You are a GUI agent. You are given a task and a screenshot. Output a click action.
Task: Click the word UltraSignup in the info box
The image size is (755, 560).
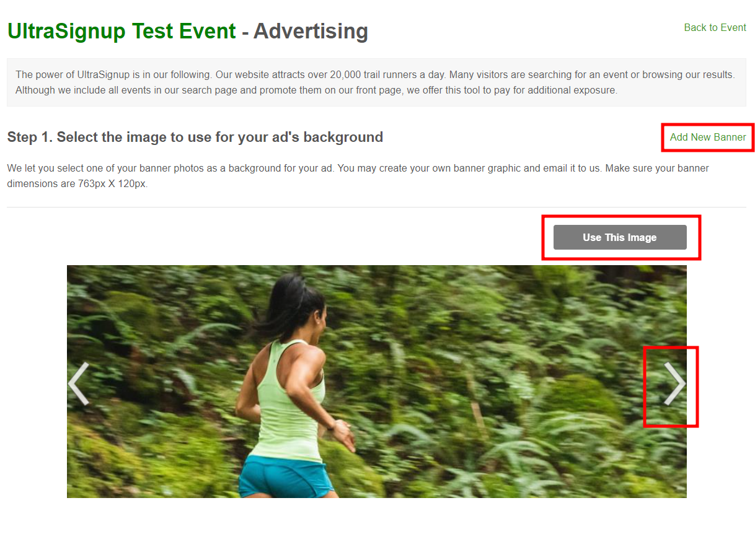(104, 74)
